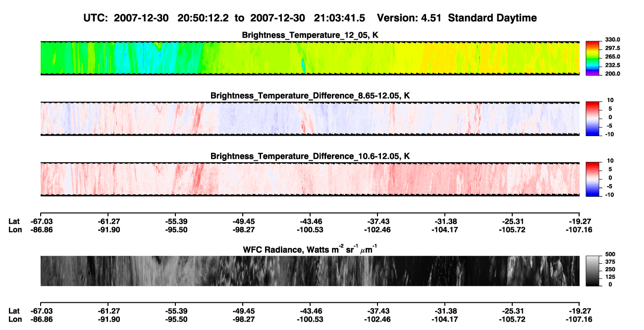Click the 'Brightness_Temperature_Difference_10.6-12.05, K' title
Image resolution: width=644 pixels, height=330 pixels.
click(310, 156)
